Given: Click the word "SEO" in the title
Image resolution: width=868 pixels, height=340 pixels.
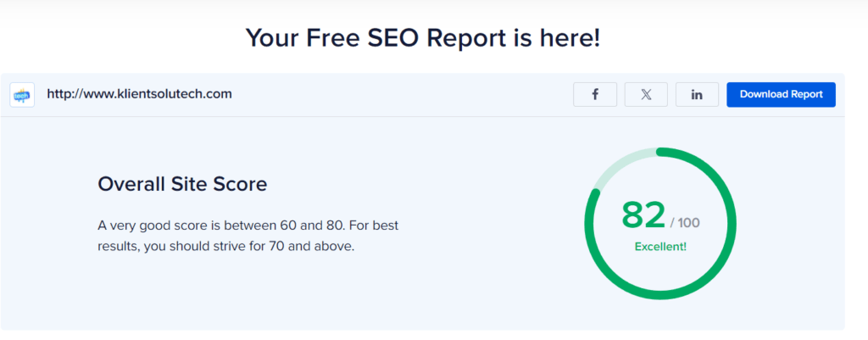Looking at the screenshot, I should coord(392,38).
